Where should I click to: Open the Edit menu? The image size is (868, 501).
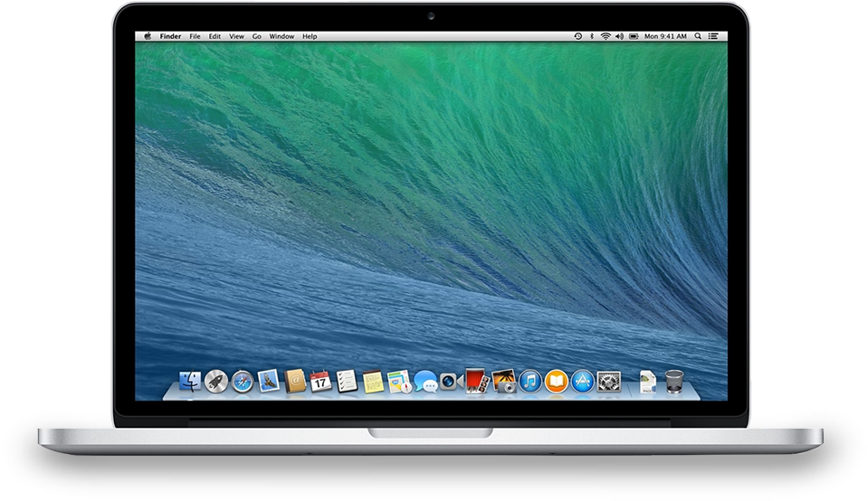point(215,36)
